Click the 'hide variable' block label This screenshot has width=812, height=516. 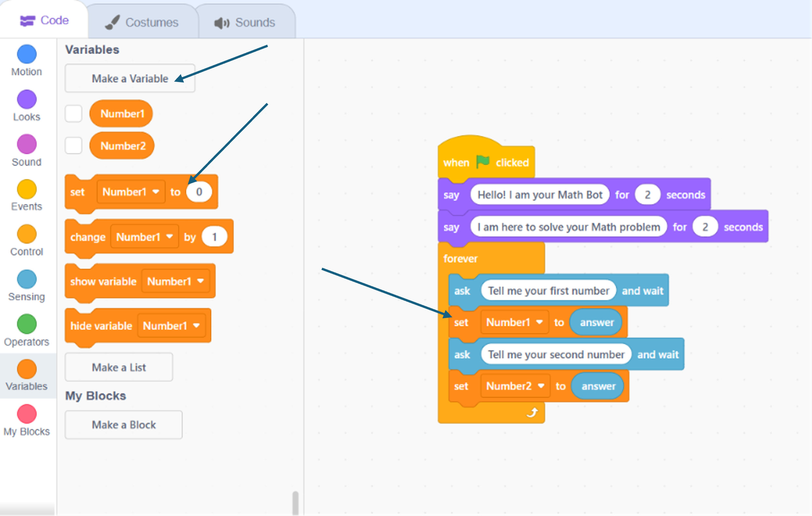point(101,326)
